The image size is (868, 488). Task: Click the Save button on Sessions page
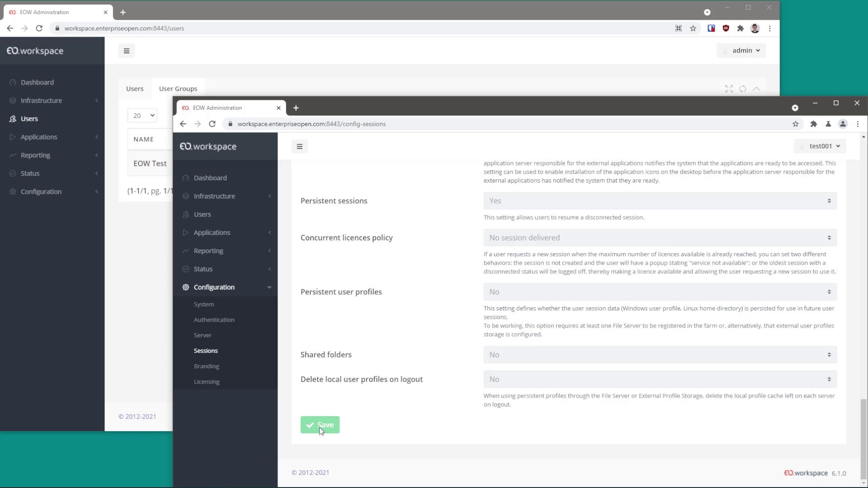pos(320,425)
